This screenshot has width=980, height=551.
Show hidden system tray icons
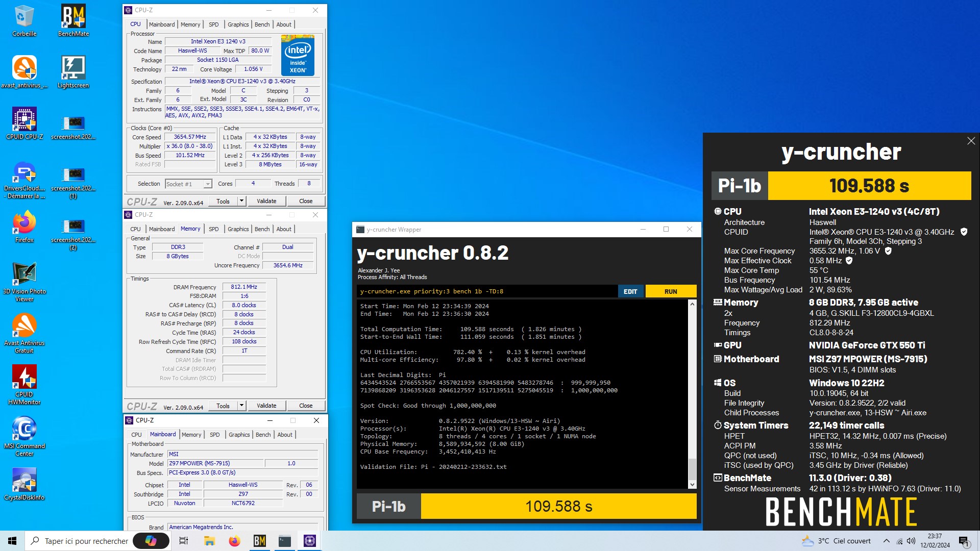point(887,541)
